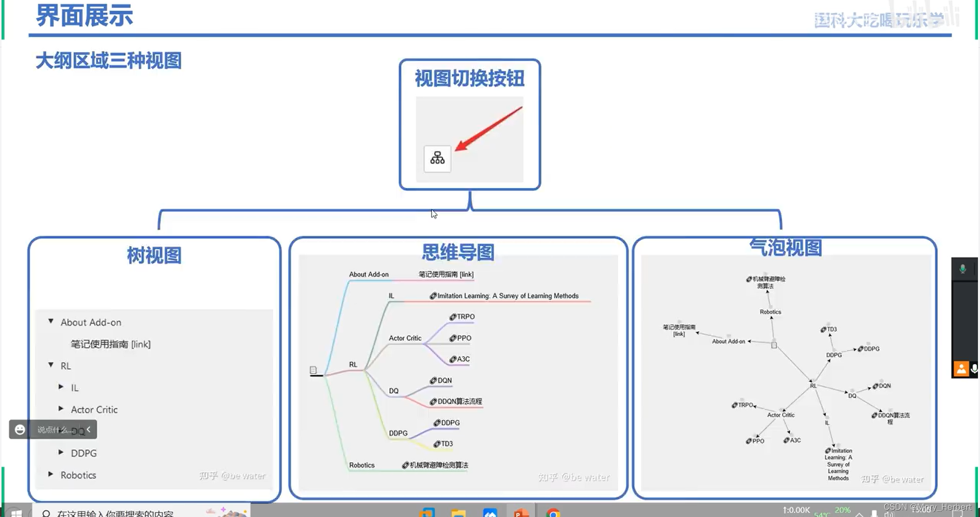Select the IL node in mind map
The width and height of the screenshot is (980, 517).
[x=391, y=296]
